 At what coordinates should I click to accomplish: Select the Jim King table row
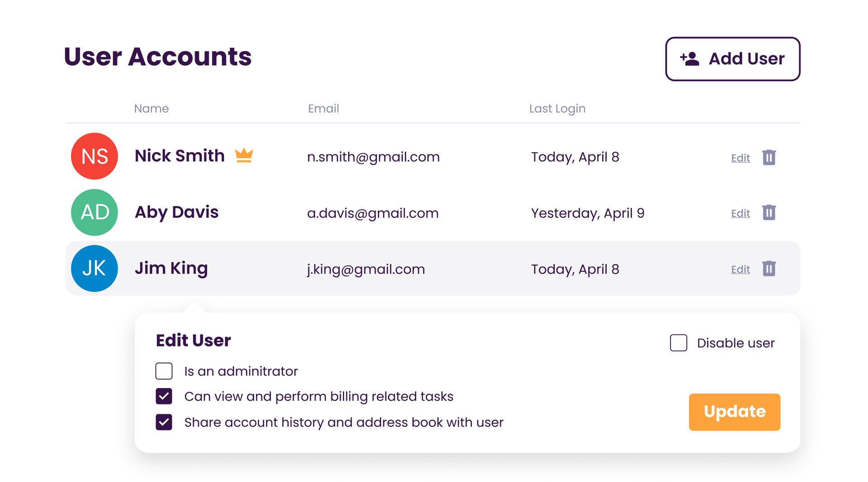(407, 268)
